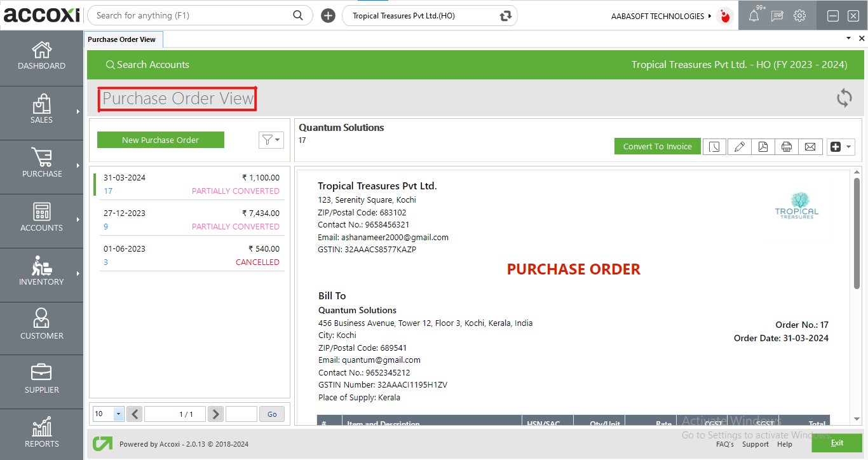Screen dimensions: 868x460
Task: Select the cancelled order dated 01-06-2023
Action: coord(191,255)
